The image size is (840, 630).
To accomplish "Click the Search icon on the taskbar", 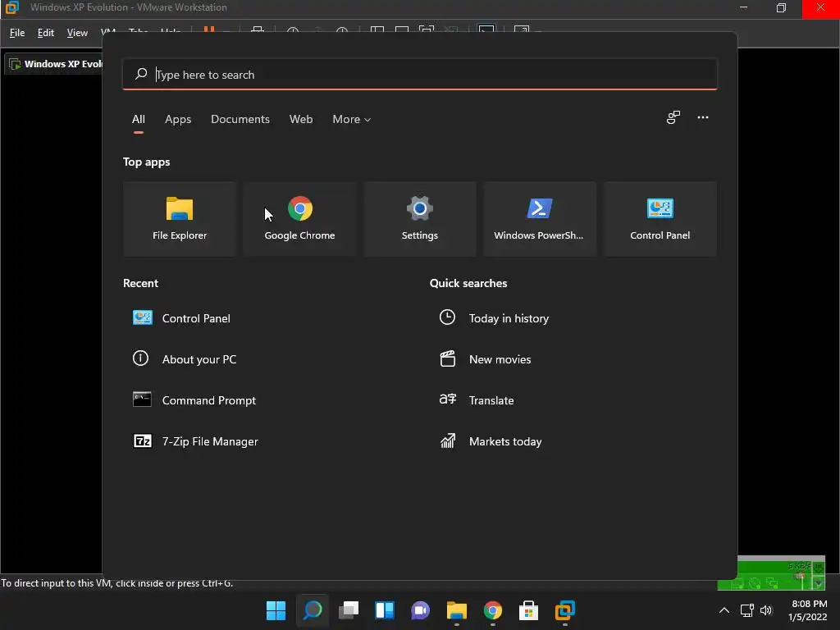I will (x=313, y=610).
